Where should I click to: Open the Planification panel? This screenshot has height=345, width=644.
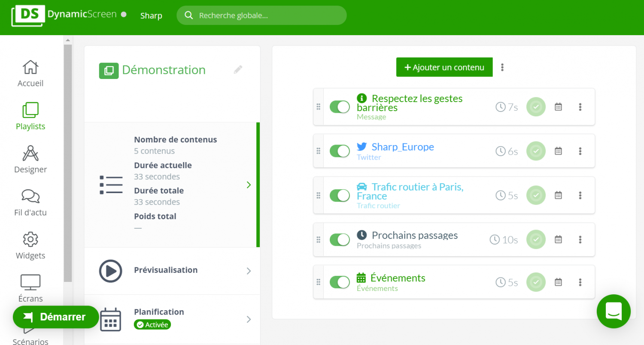click(x=172, y=319)
